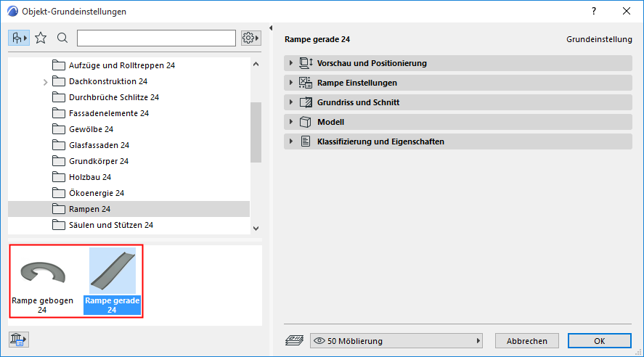Click the folder view library icon

tap(19, 38)
